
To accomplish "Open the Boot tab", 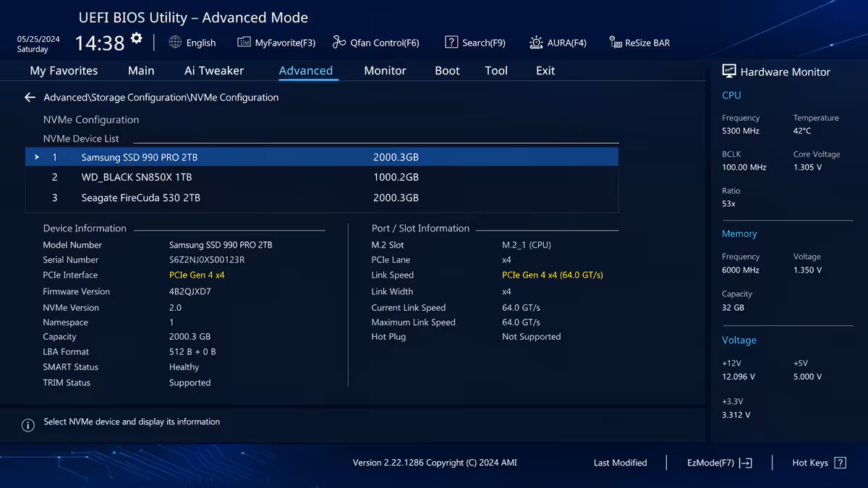I will 447,70.
